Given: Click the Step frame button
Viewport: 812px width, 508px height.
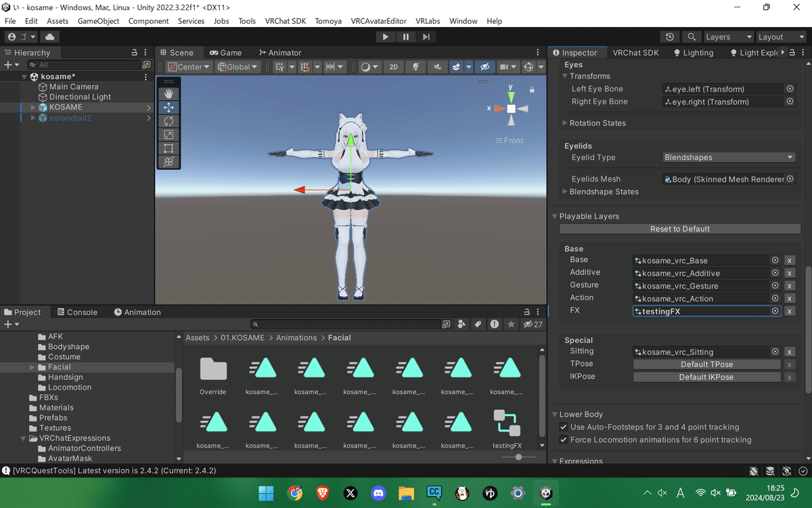Looking at the screenshot, I should [425, 37].
